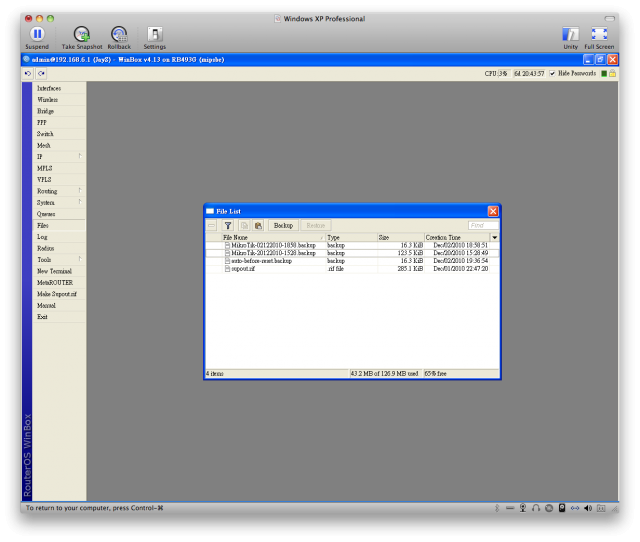Enter Full Screen mode icon

click(599, 34)
